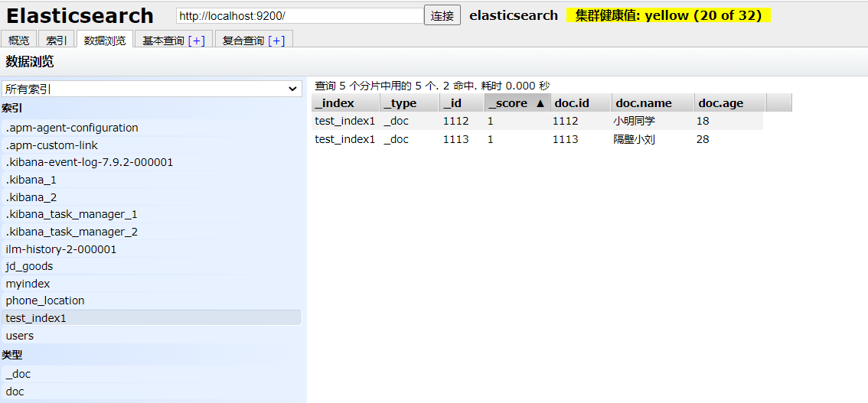Expand the 所有索引 dropdown
Screen dimensions: 868x403
click(152, 89)
